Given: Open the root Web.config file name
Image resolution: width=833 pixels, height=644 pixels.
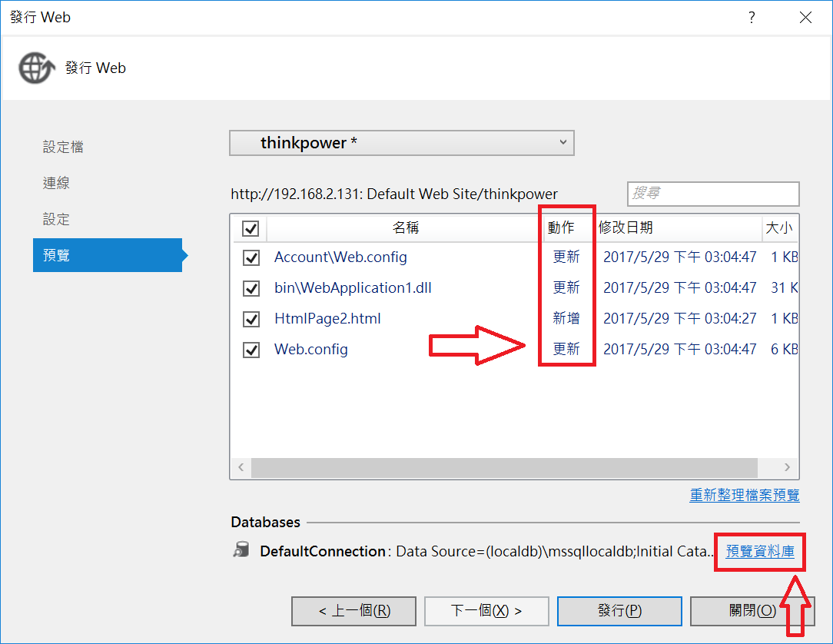Looking at the screenshot, I should (x=310, y=350).
